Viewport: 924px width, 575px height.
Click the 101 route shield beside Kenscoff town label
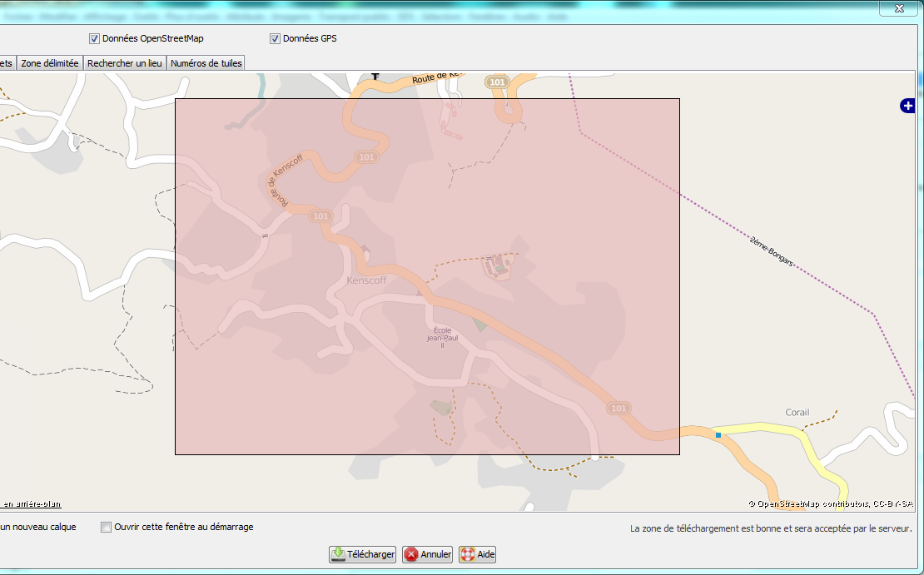[320, 216]
